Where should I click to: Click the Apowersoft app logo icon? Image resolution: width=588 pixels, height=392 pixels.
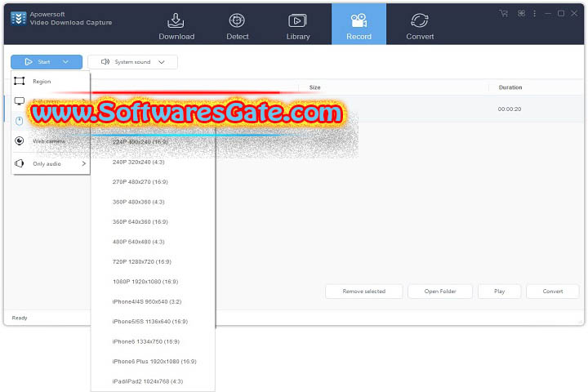(x=18, y=18)
